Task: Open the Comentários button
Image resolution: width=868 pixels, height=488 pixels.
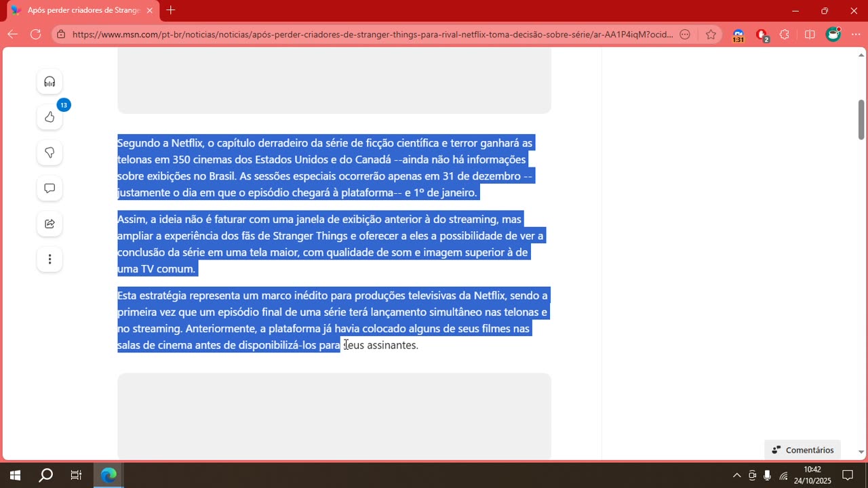Action: (x=803, y=450)
